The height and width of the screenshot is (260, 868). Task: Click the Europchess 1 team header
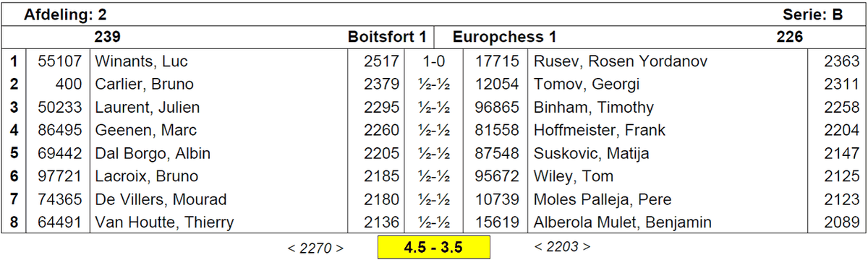504,37
